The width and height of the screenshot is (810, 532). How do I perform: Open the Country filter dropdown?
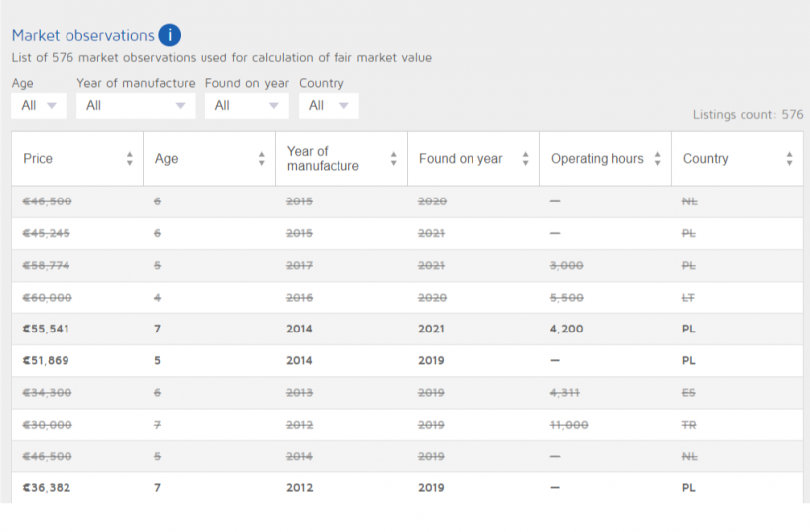(x=329, y=106)
